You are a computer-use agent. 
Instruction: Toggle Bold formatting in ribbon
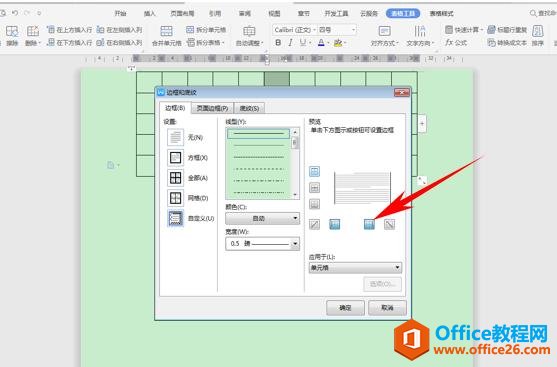tap(278, 43)
